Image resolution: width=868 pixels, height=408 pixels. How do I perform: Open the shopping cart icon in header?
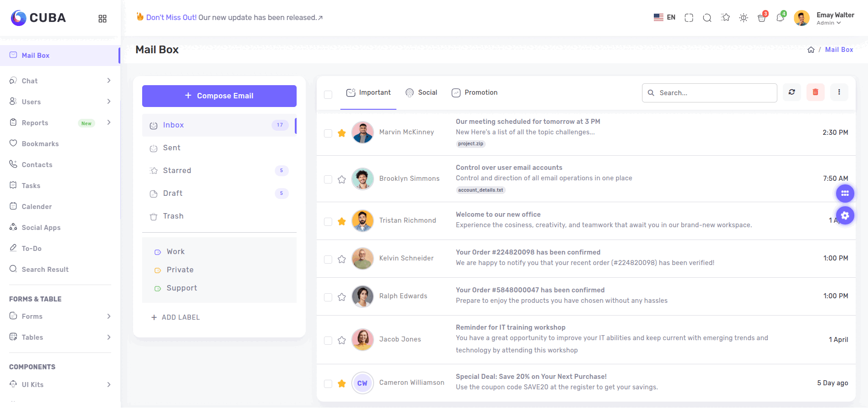pos(761,18)
